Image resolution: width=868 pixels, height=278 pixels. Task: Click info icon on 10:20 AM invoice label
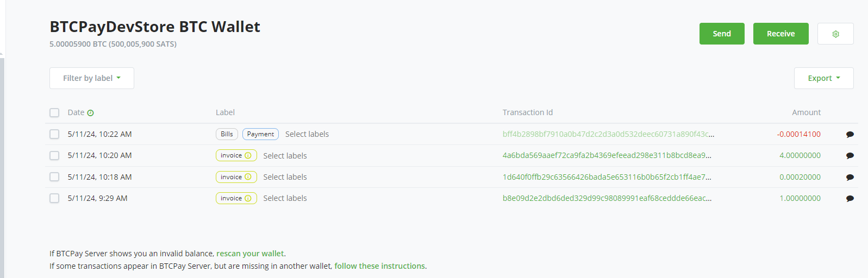(x=248, y=155)
